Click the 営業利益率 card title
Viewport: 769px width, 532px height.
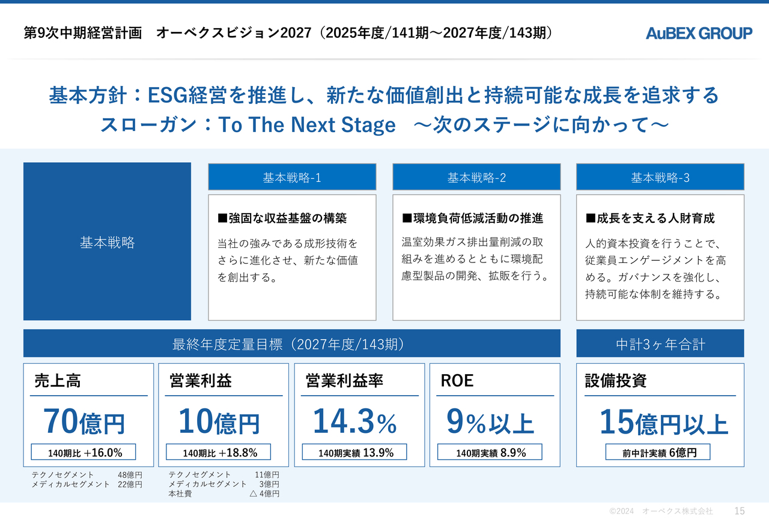point(344,381)
